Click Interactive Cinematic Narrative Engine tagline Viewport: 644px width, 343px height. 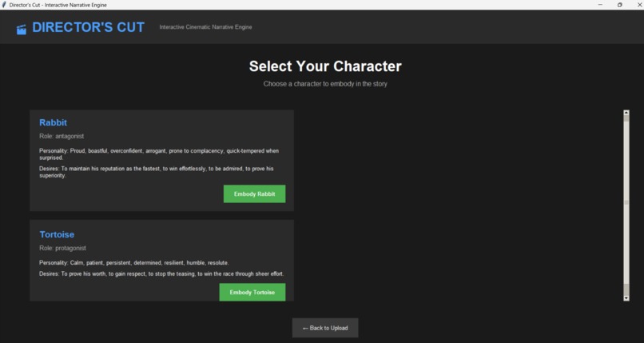(x=206, y=27)
